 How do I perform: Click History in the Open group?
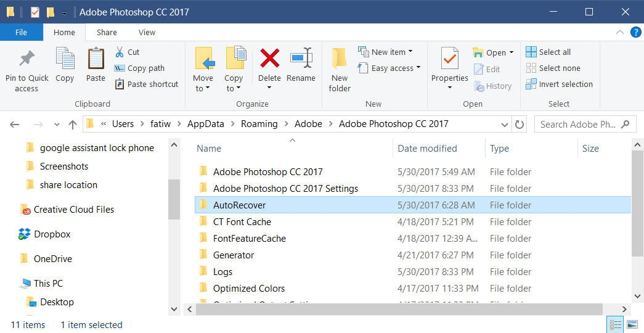coord(492,86)
